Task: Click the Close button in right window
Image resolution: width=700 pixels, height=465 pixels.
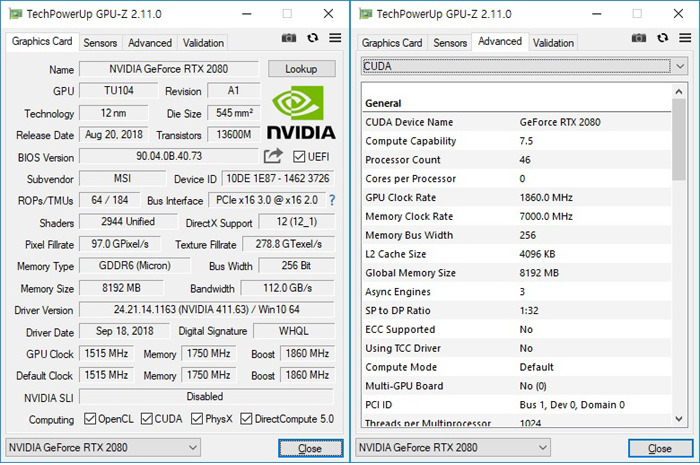Action: click(660, 448)
